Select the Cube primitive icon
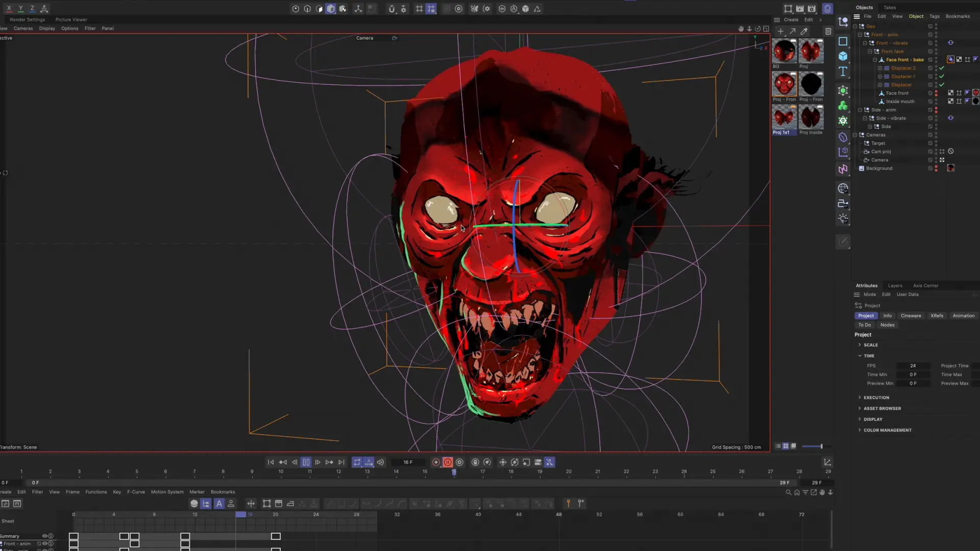The width and height of the screenshot is (980, 551). tap(843, 56)
